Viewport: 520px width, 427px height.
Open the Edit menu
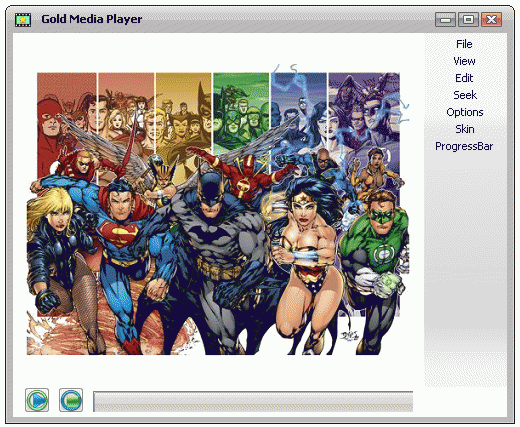coord(464,78)
